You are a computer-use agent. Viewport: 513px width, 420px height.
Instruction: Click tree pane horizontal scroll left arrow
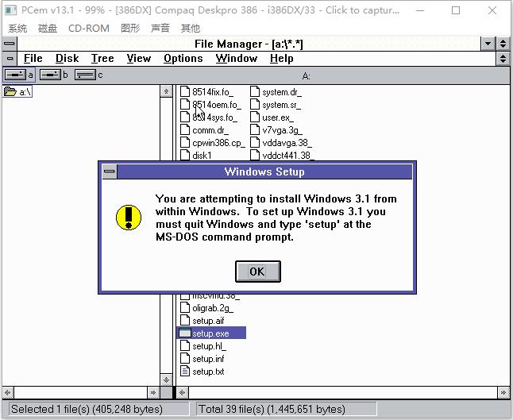[x=8, y=392]
